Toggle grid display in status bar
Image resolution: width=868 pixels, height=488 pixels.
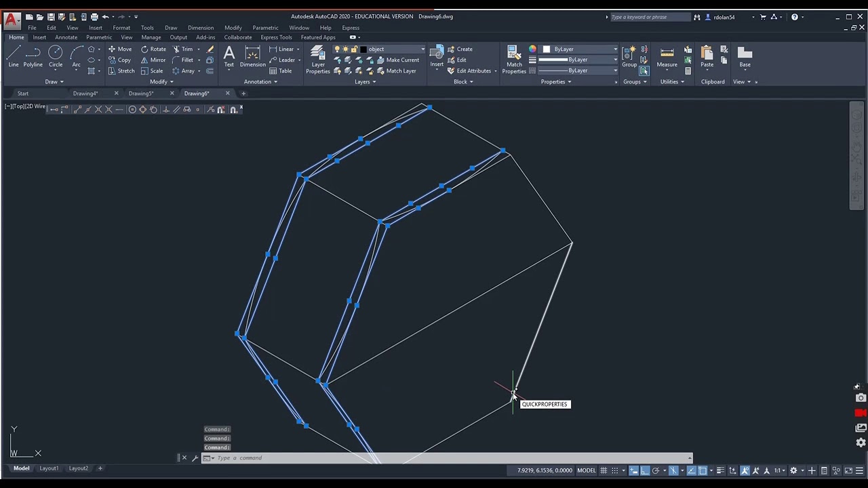(x=604, y=470)
